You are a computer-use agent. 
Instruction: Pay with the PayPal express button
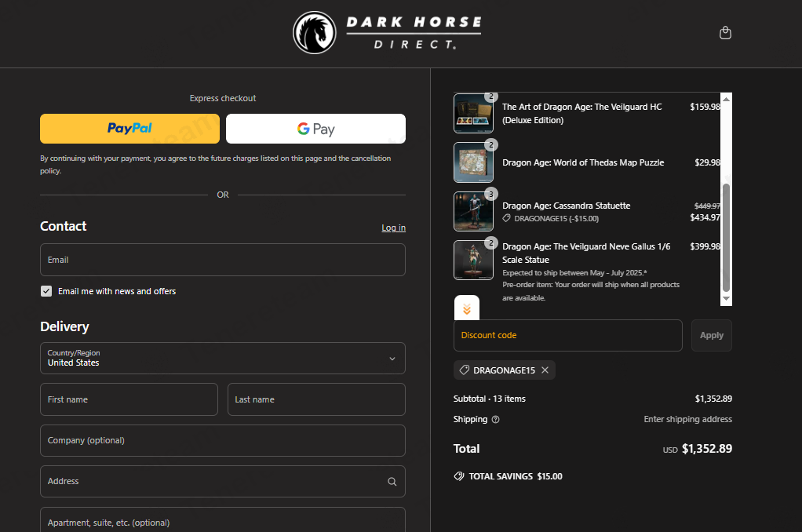coord(130,129)
